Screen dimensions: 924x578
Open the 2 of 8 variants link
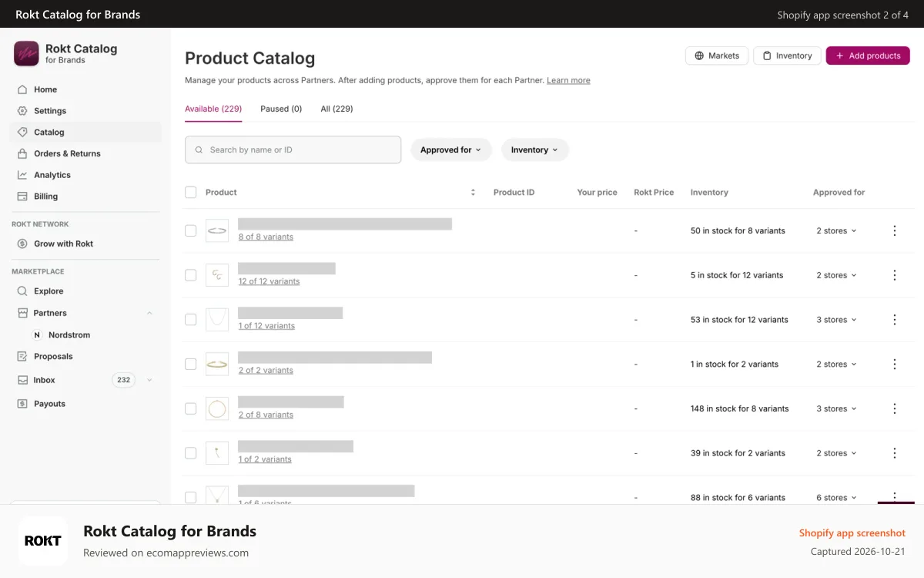(x=266, y=415)
